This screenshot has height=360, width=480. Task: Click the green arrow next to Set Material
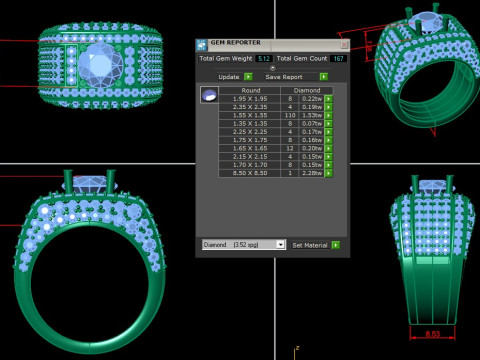click(x=336, y=245)
